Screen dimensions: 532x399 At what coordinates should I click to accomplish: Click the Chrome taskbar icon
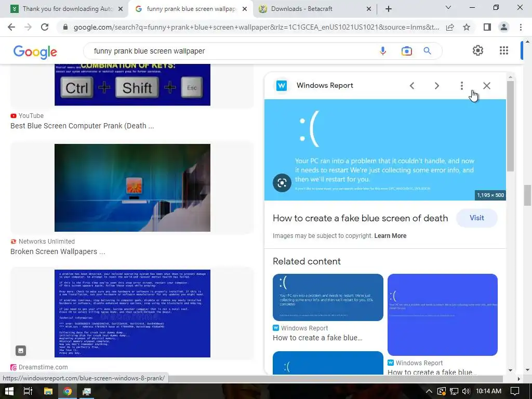click(x=68, y=391)
